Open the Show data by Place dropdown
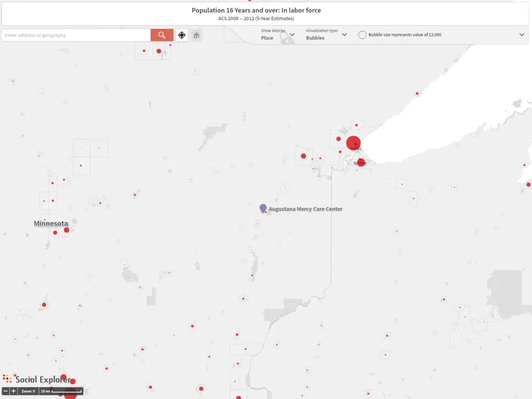532x399 pixels. 277,35
